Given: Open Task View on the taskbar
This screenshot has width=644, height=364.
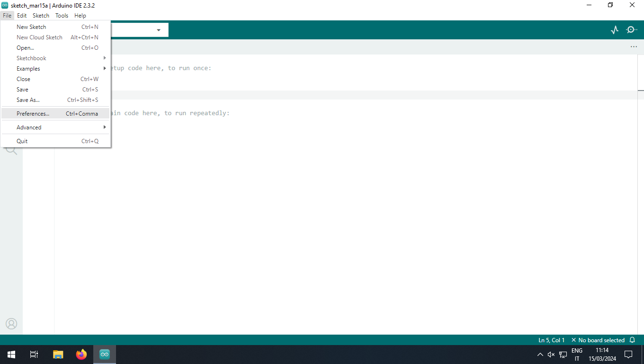Looking at the screenshot, I should 34,355.
